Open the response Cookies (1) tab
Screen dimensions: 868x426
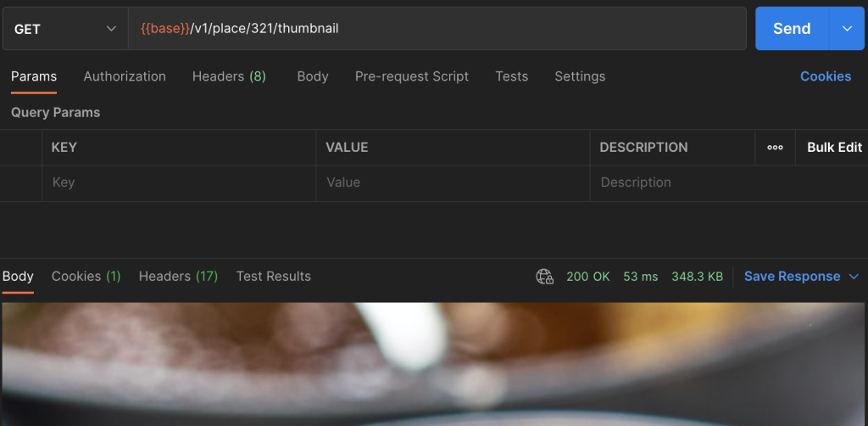tap(86, 277)
